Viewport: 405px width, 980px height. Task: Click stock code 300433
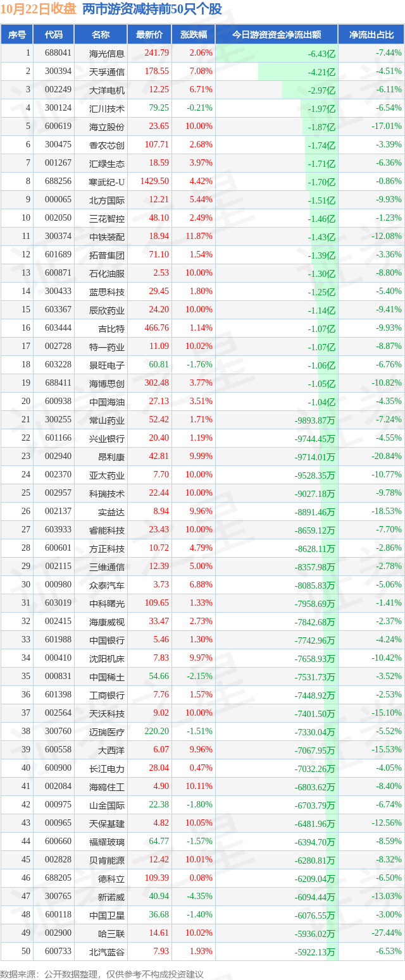pos(58,291)
